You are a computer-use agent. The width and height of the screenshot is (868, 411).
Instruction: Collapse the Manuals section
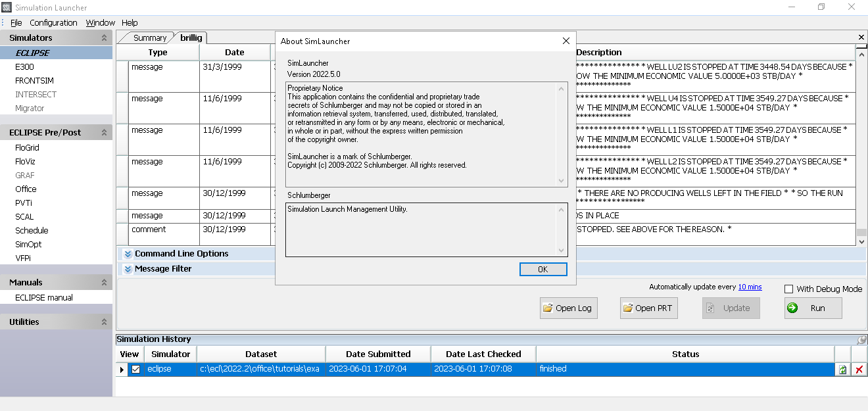[x=104, y=283]
